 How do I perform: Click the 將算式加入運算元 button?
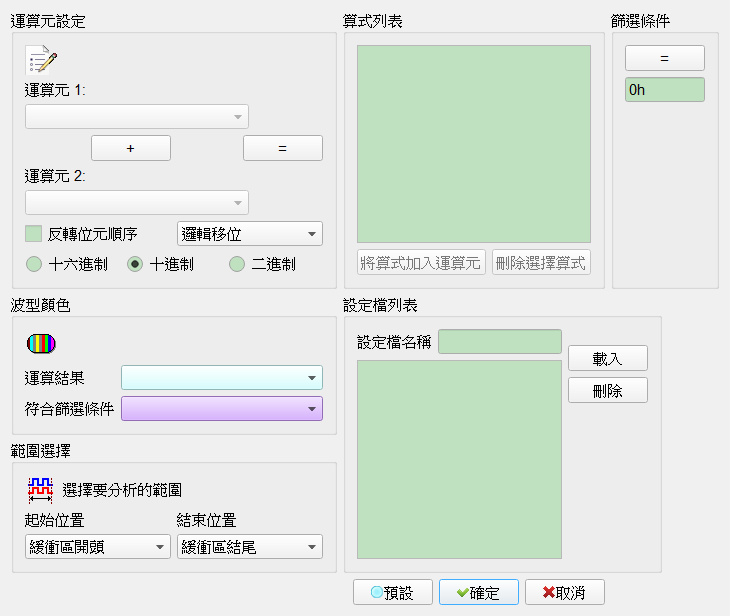click(x=421, y=262)
